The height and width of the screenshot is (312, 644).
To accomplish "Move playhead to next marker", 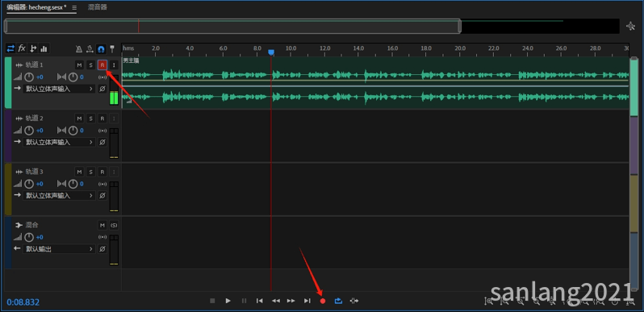I will click(307, 301).
